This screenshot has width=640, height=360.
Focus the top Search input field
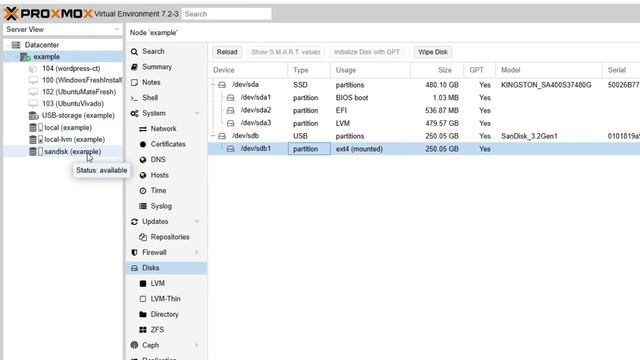coord(227,14)
